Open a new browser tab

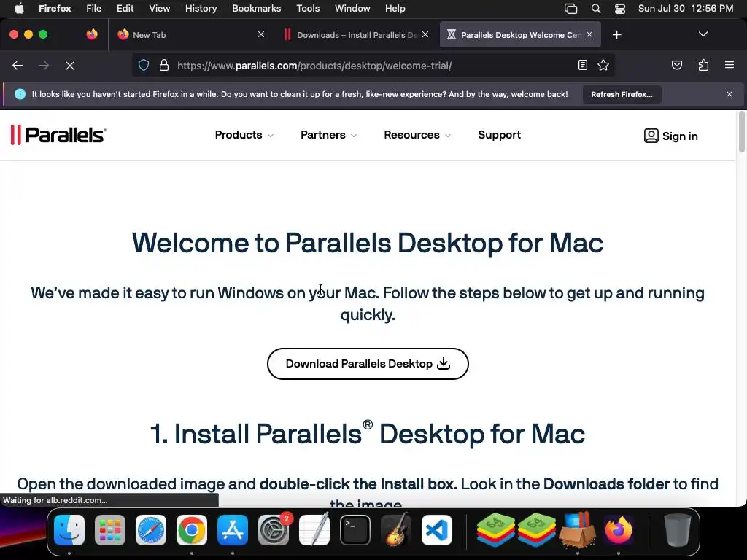[617, 35]
